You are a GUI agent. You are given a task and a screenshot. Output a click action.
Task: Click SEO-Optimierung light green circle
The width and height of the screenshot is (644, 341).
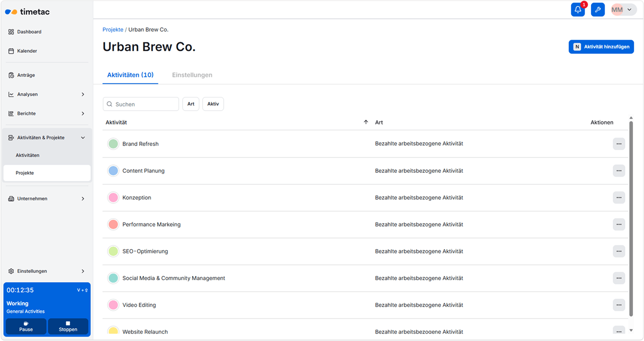(x=113, y=251)
